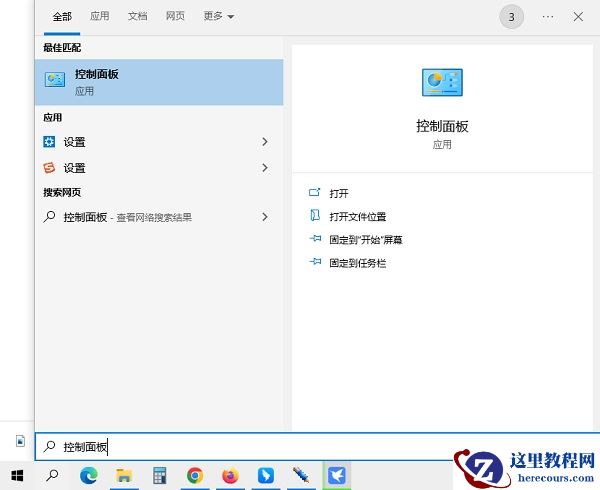Close the search panel with the X
600x490 pixels.
point(578,17)
